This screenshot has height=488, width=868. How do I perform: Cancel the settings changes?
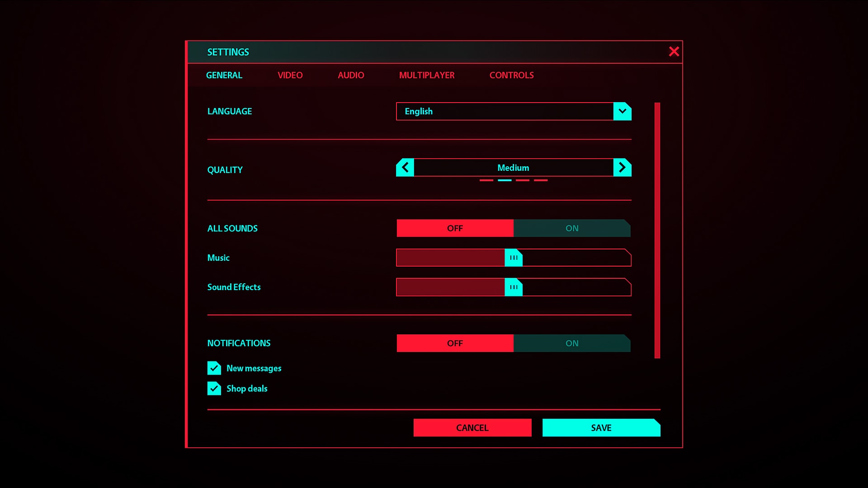pos(472,427)
